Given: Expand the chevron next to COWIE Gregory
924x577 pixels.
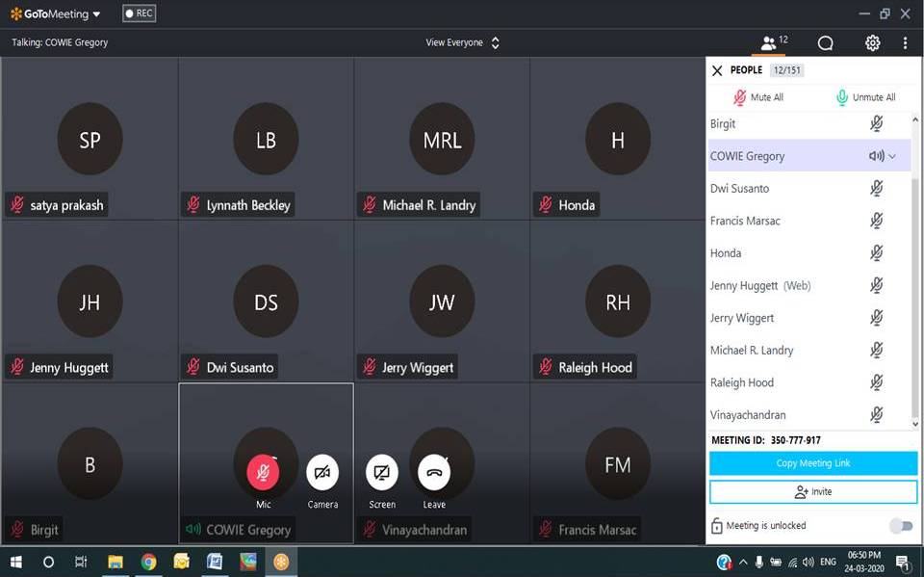Looking at the screenshot, I should (892, 156).
